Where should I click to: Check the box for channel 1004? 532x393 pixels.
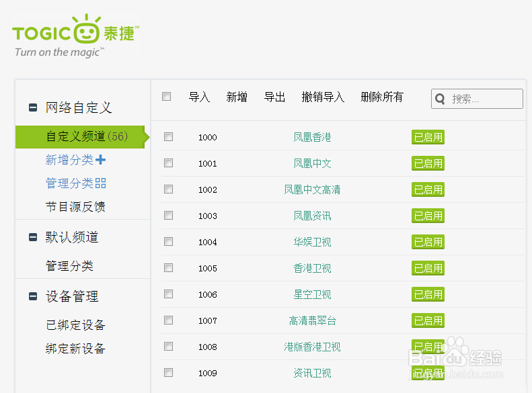[x=168, y=242]
